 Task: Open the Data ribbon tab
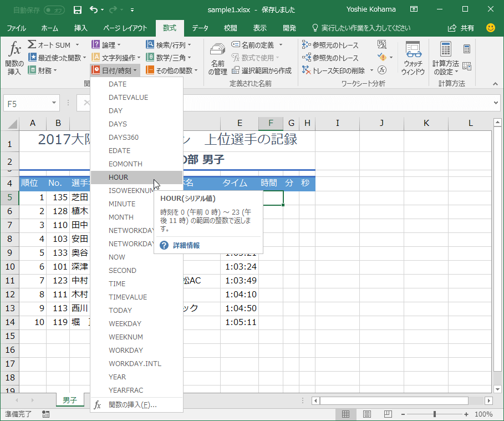pyautogui.click(x=200, y=28)
